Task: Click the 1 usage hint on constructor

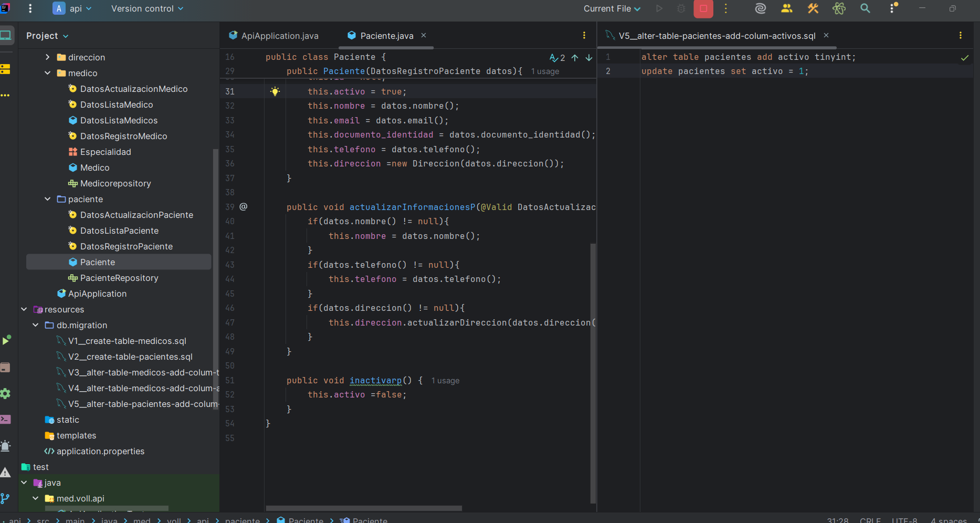Action: (x=545, y=71)
